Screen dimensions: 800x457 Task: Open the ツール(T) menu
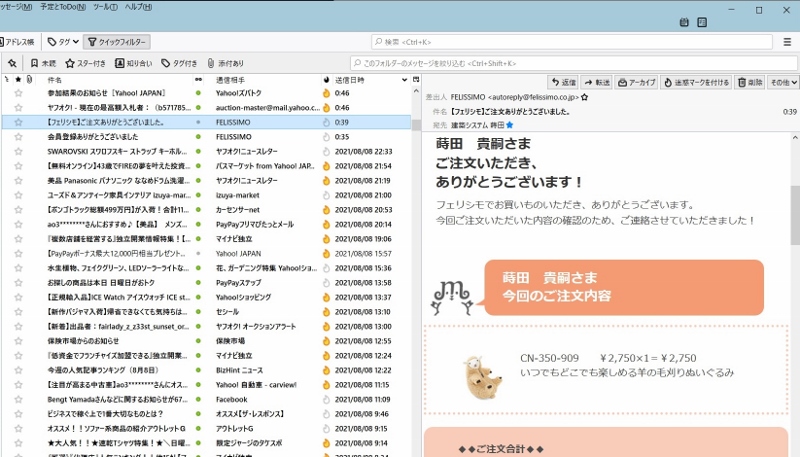click(x=105, y=7)
